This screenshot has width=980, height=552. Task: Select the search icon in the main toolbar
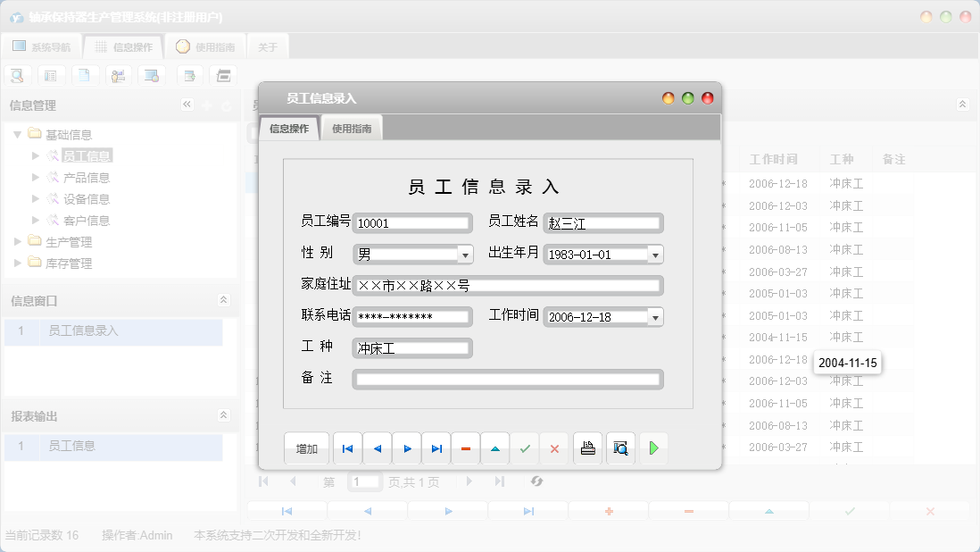click(17, 75)
